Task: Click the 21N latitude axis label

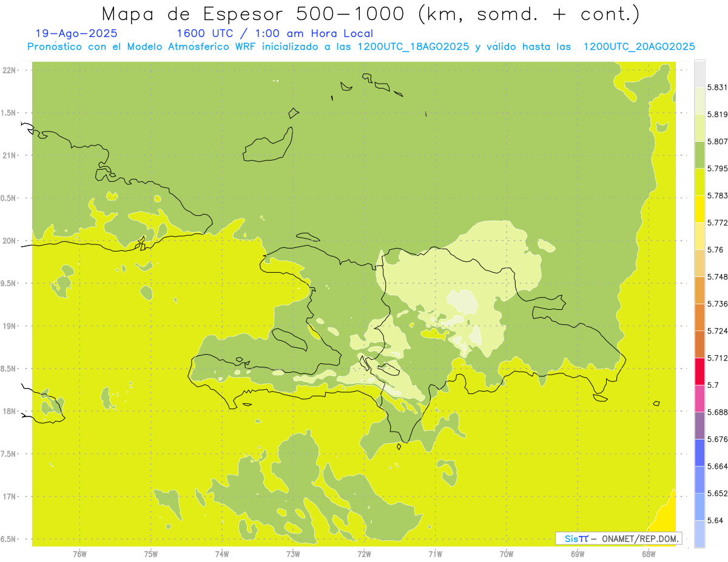Action: click(9, 155)
